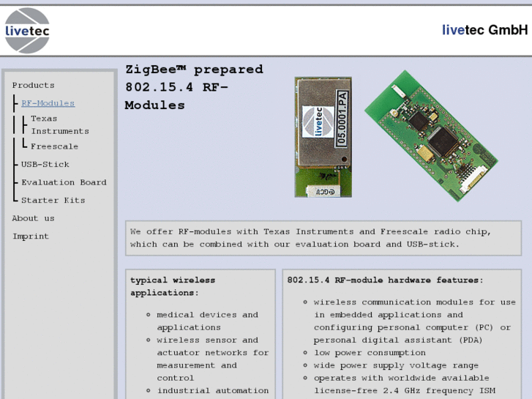This screenshot has width=532, height=399.
Task: Click the green circuit board photo
Action: click(431, 136)
